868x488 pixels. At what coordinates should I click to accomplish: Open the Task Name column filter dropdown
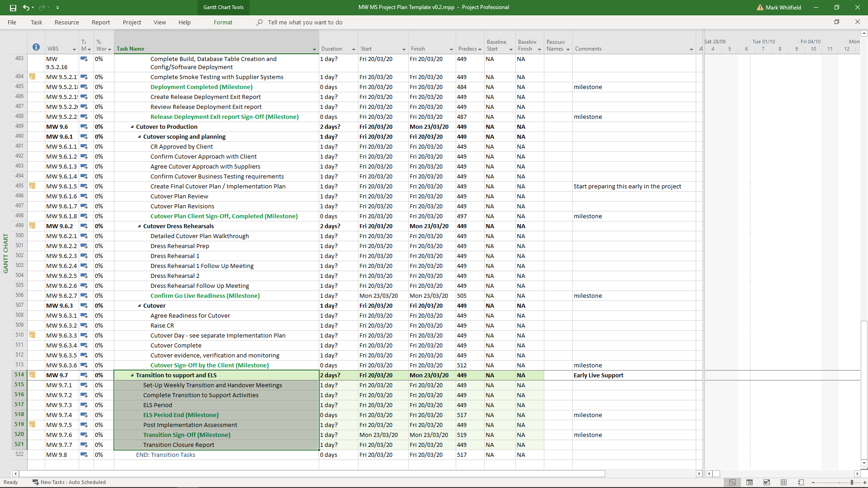click(x=314, y=49)
